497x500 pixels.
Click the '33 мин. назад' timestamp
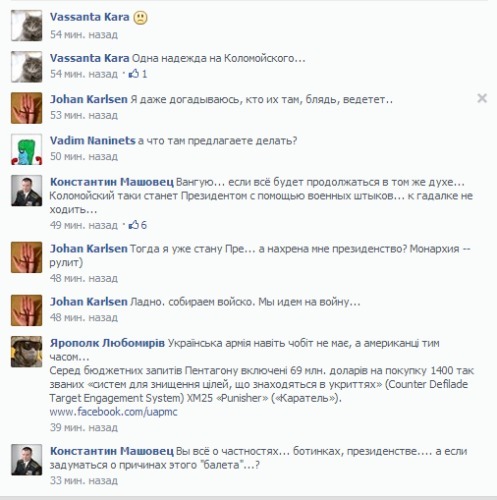(84, 480)
